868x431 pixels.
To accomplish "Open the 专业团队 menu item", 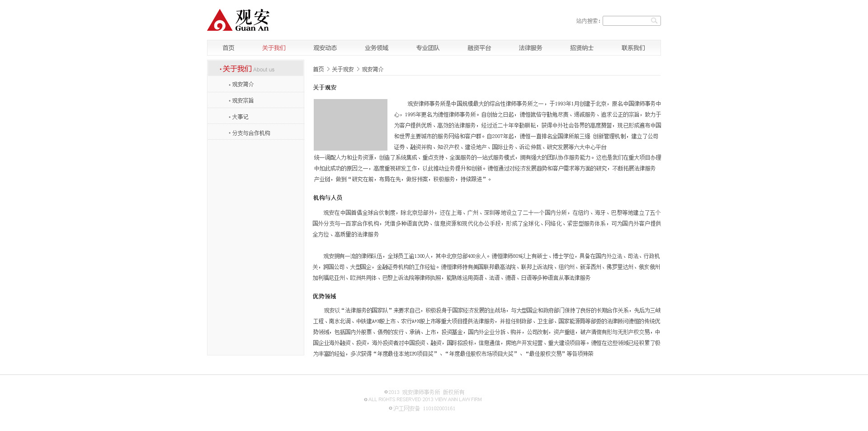I will coord(428,48).
